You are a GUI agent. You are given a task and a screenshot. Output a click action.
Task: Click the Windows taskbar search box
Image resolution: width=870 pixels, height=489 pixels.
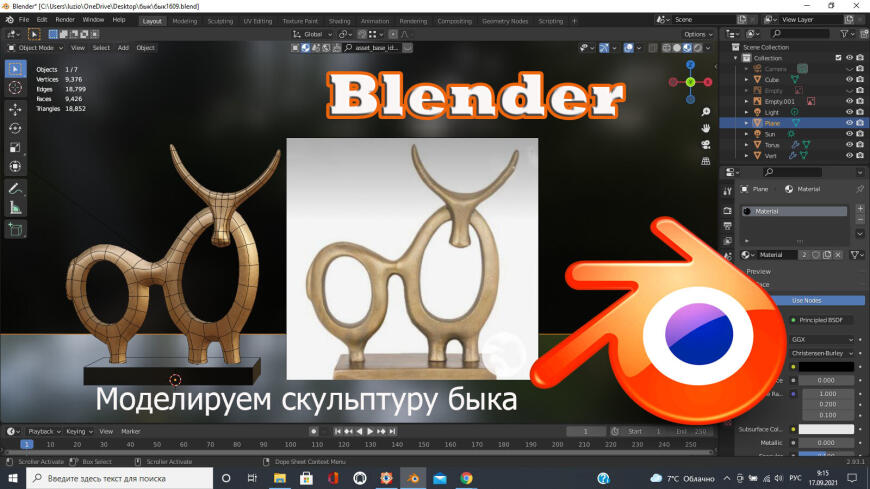click(119, 478)
